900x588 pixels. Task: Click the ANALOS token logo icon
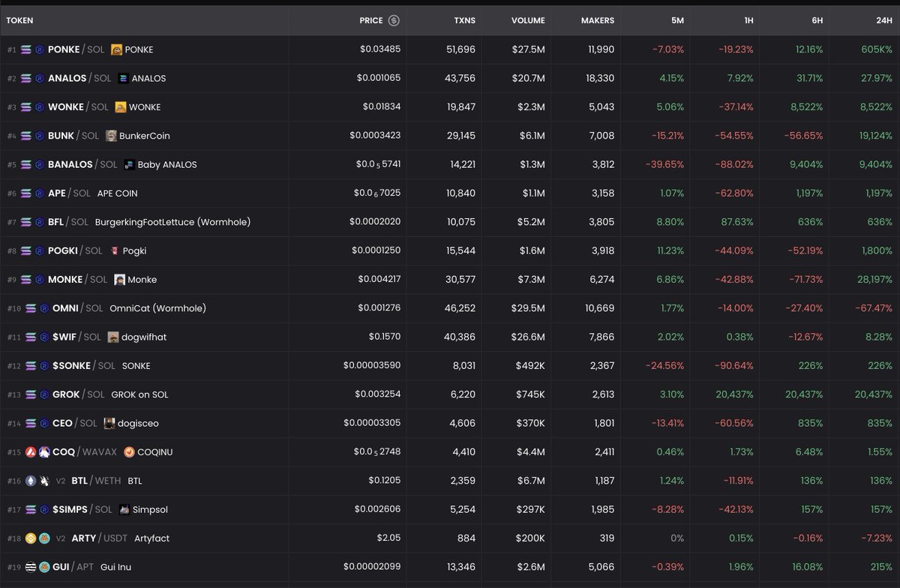point(123,78)
